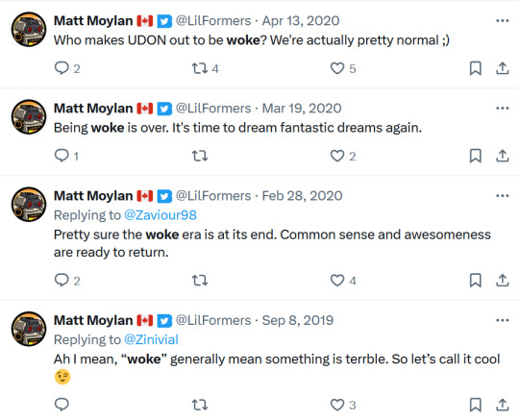This screenshot has height=420, width=519.
Task: Like the 'Being woke is over' tweet
Action: (x=337, y=156)
